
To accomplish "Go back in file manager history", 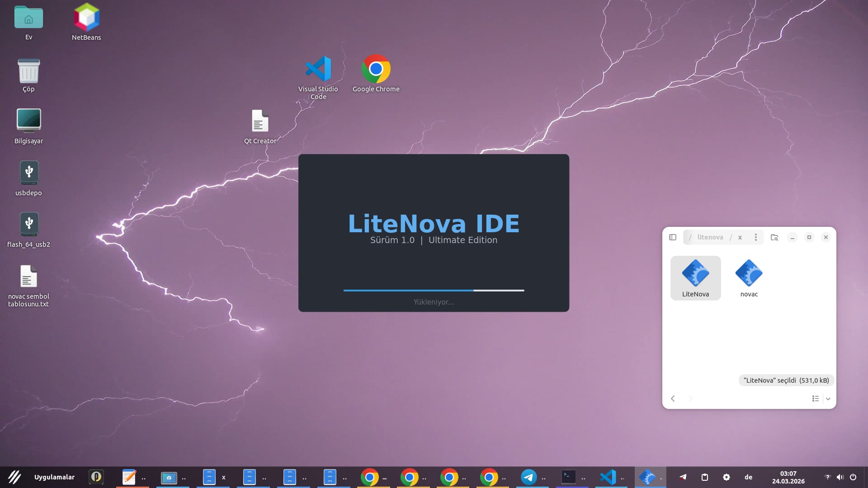I will (x=673, y=399).
